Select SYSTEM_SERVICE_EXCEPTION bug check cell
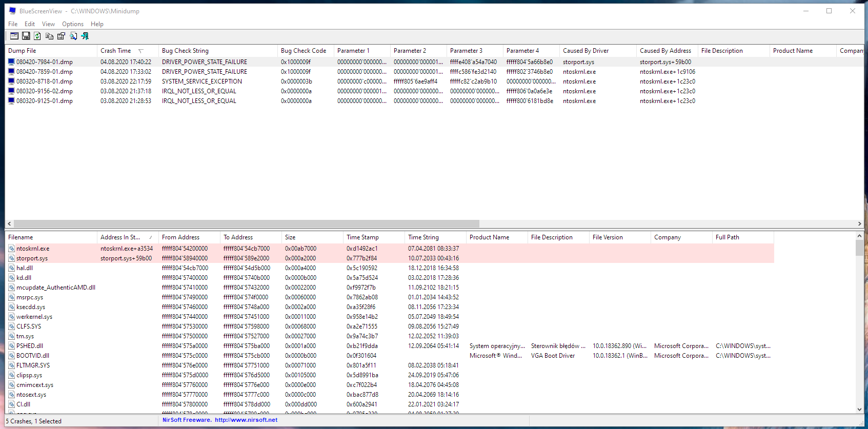Screen dimensions: 868x429 click(202, 81)
